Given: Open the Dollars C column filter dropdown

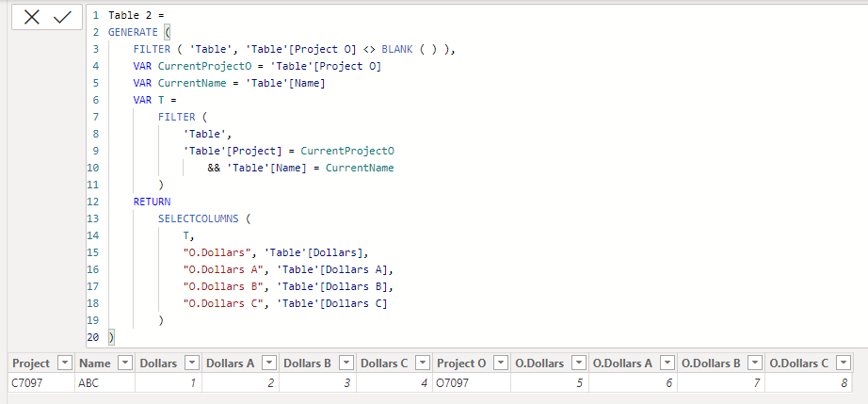Looking at the screenshot, I should pos(423,364).
